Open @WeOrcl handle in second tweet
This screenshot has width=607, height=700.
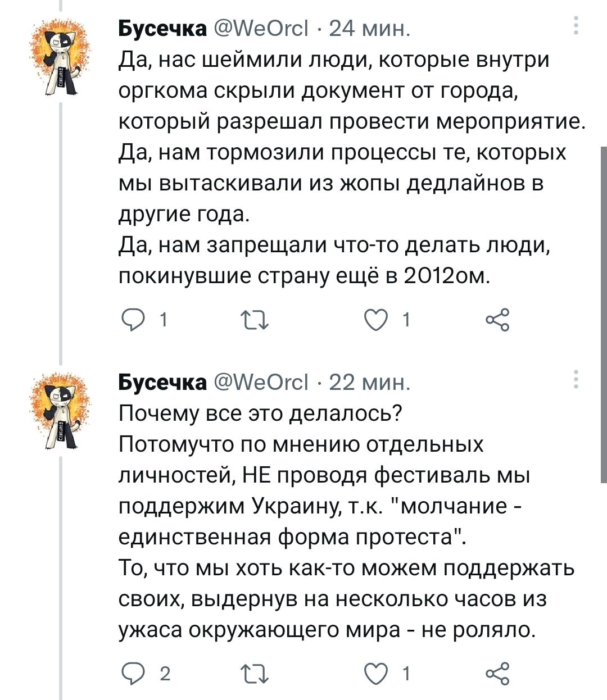pos(261,382)
